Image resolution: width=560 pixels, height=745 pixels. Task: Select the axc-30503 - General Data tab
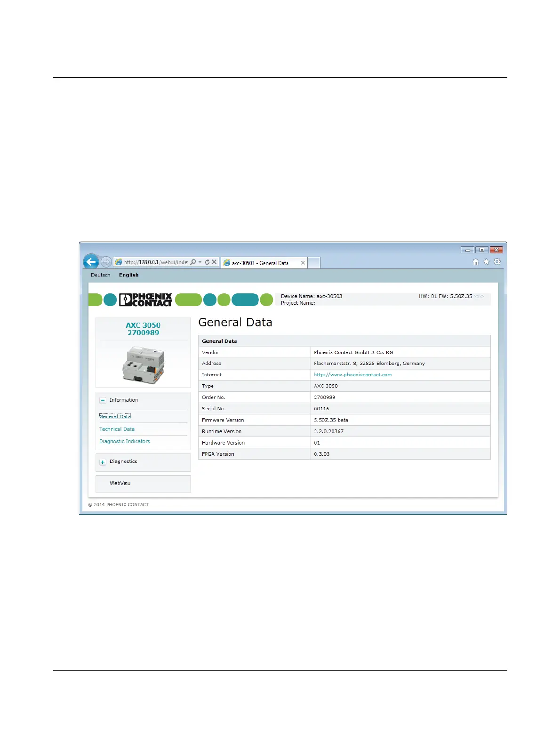tap(264, 263)
